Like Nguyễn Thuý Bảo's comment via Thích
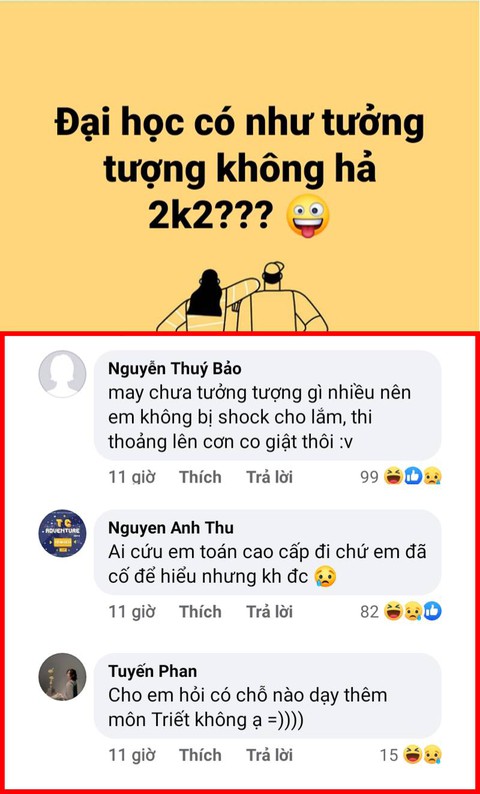480x794 pixels. [200, 477]
